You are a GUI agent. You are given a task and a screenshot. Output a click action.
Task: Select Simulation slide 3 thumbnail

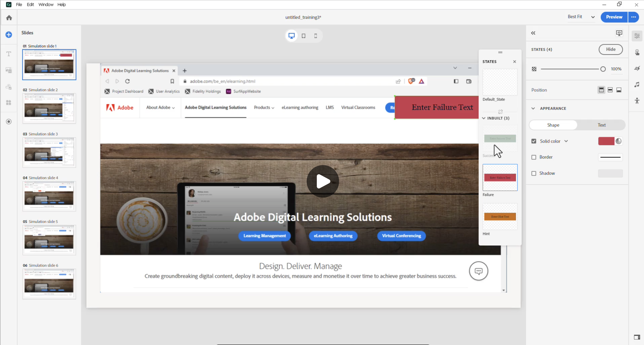[x=49, y=152]
